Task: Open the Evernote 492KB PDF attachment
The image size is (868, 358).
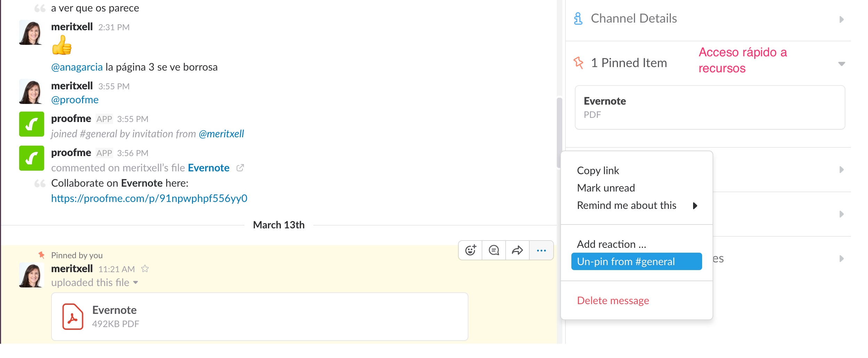Action: coord(259,317)
